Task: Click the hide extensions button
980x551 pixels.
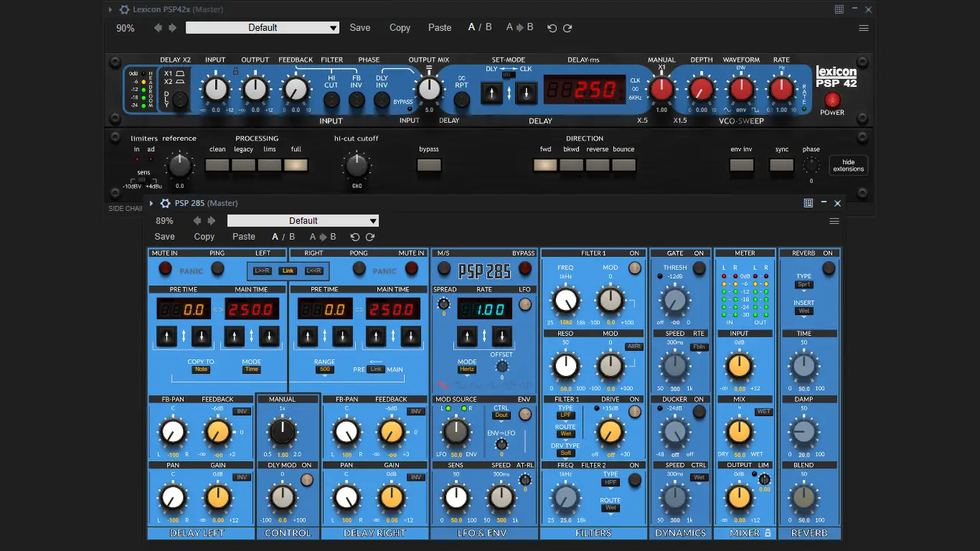Action: (849, 166)
